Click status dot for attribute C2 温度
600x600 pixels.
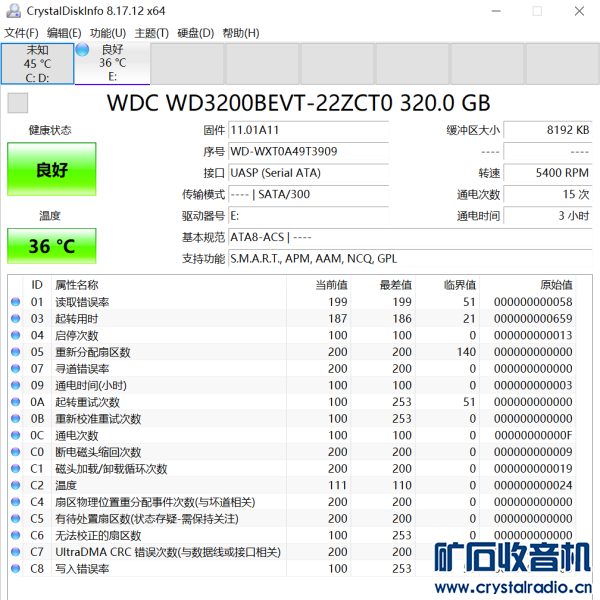pos(15,485)
